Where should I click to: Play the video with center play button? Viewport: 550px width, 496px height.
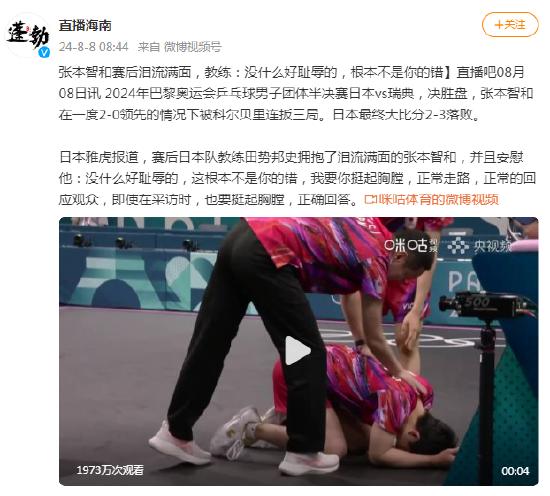click(298, 350)
